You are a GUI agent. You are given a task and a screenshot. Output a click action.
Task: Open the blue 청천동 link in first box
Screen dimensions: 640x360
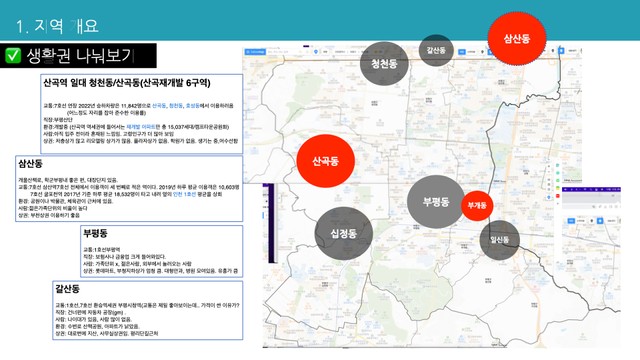[x=176, y=106]
